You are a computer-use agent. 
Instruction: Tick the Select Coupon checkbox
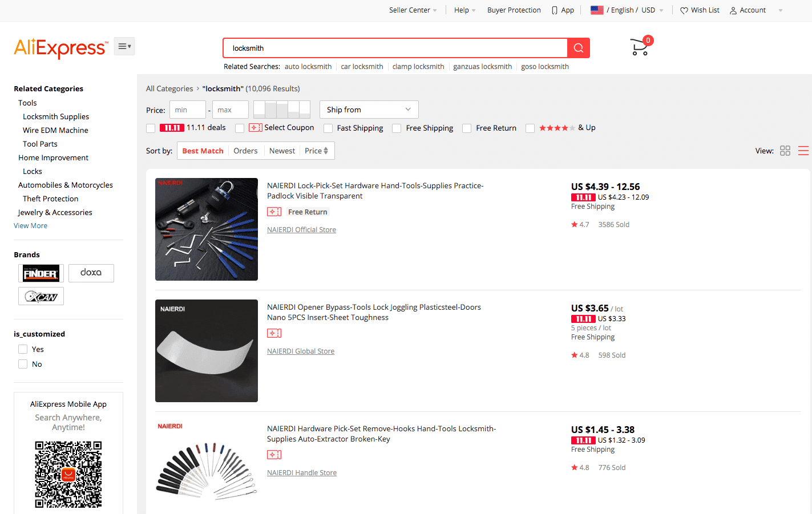pos(240,128)
